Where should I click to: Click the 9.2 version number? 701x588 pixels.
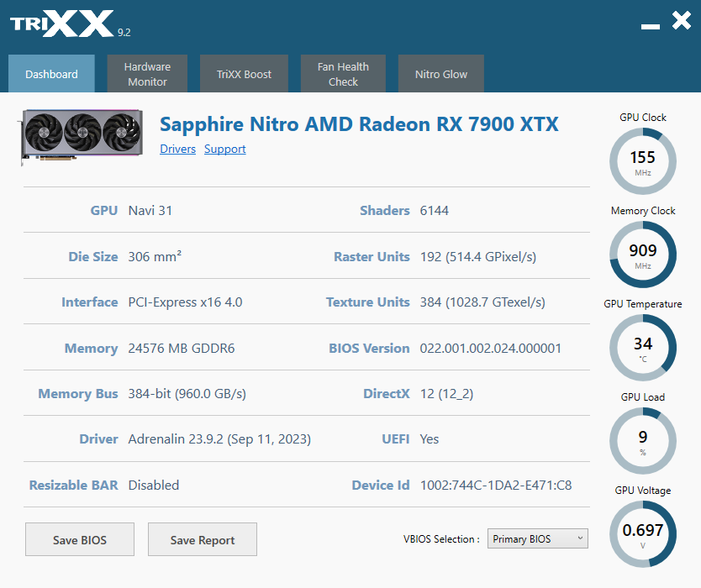(x=124, y=32)
